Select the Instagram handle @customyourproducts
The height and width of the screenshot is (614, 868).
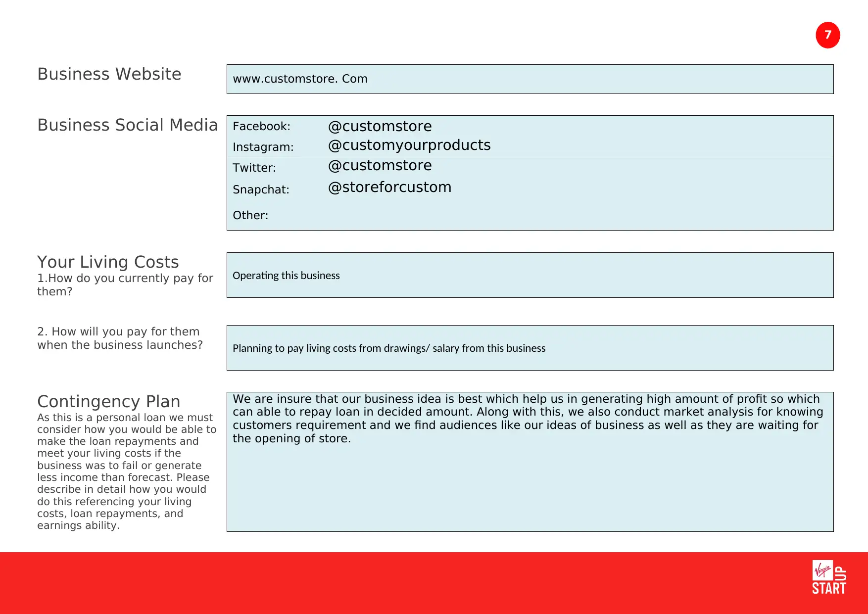pos(409,145)
